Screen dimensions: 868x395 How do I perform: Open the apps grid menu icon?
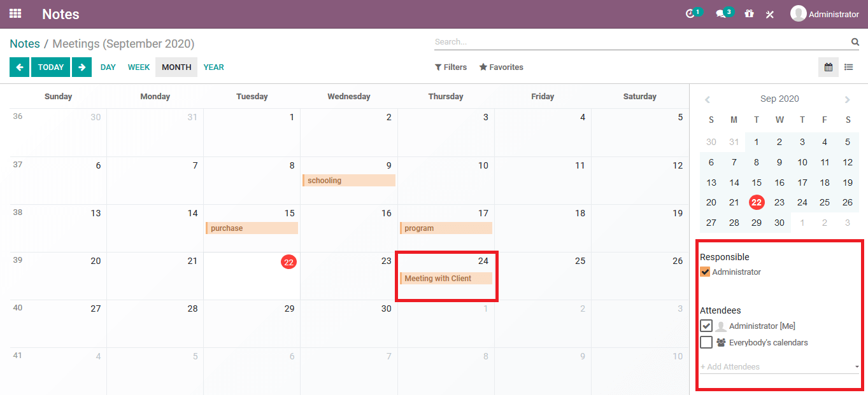(15, 13)
